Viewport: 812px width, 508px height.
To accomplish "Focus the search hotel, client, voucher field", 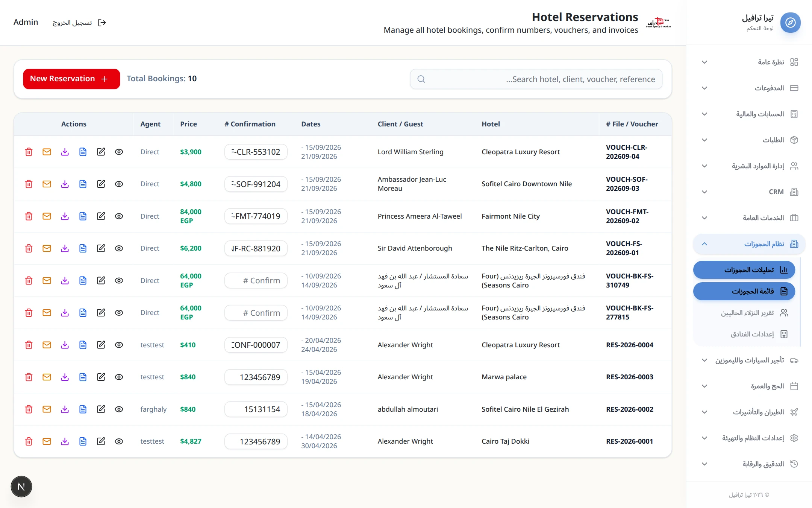I will click(x=536, y=79).
